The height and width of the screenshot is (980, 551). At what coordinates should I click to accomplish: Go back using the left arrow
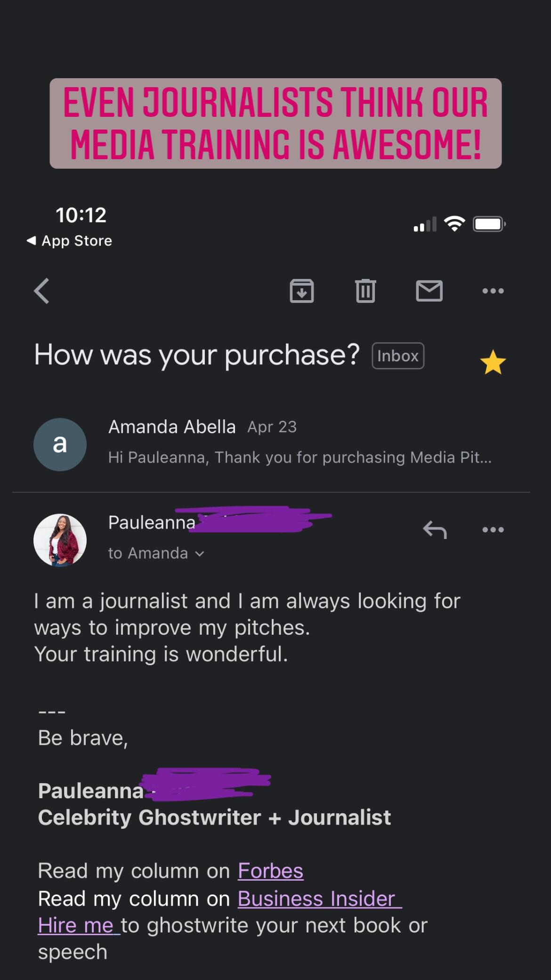42,291
